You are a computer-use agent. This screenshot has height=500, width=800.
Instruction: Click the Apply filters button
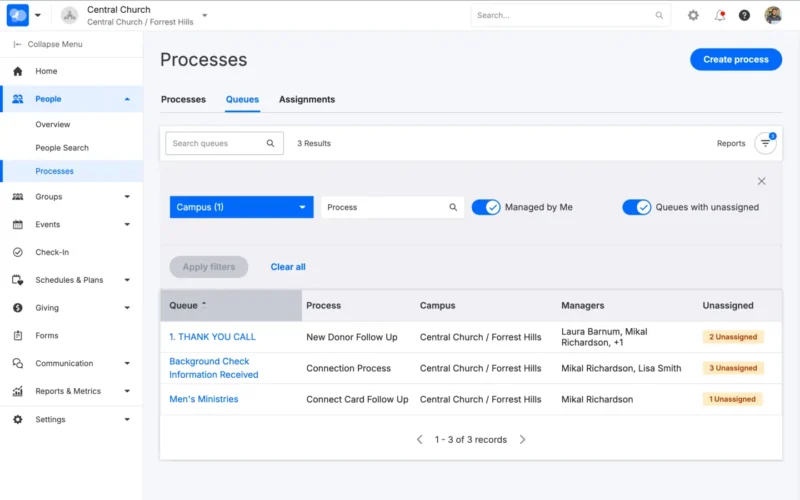click(209, 267)
